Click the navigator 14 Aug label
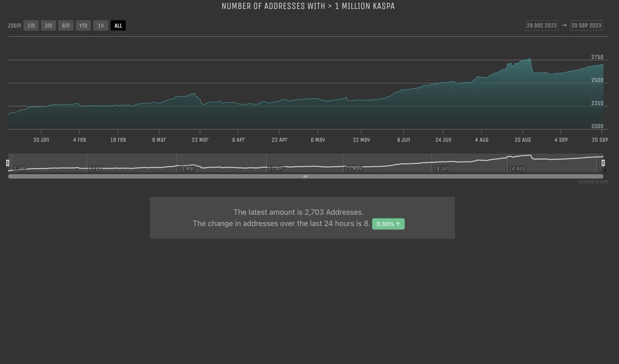The height and width of the screenshot is (364, 619). 517,169
